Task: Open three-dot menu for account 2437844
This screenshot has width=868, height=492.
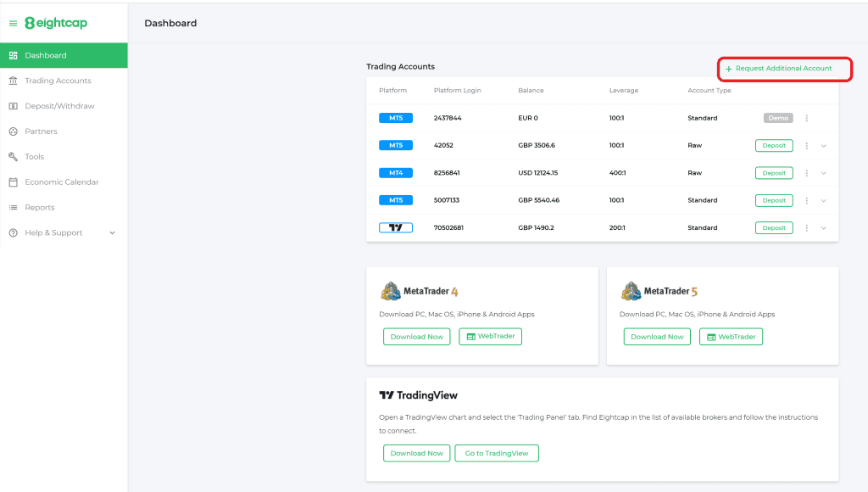Action: click(807, 118)
